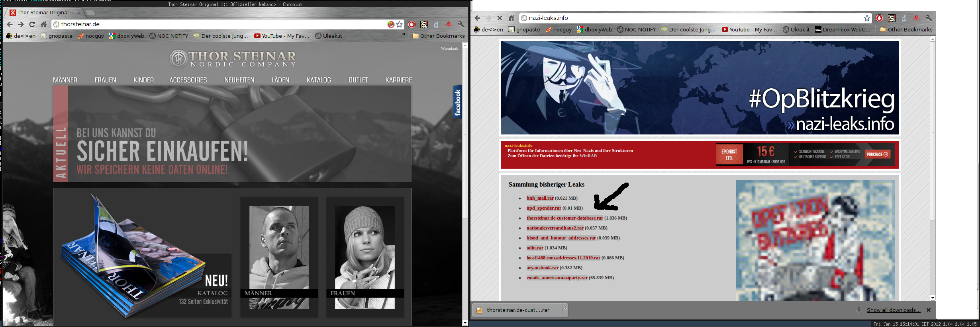980x327 pixels.
Task: Click Show all downloads link
Action: tap(894, 310)
